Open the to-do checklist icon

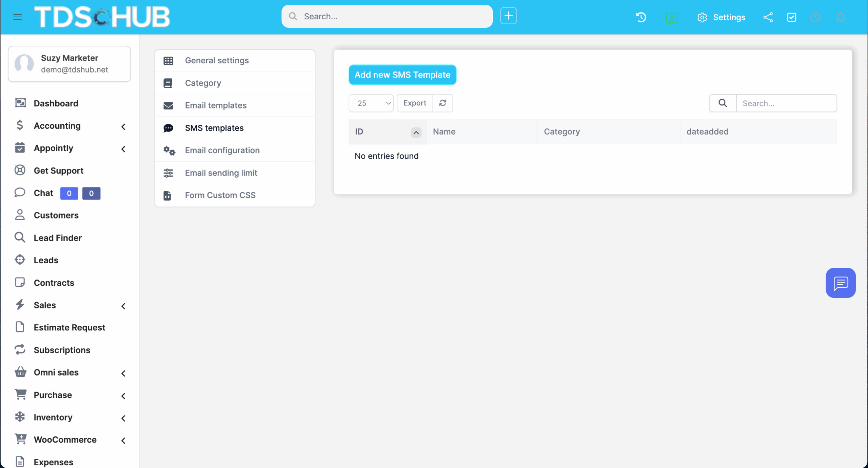(792, 17)
